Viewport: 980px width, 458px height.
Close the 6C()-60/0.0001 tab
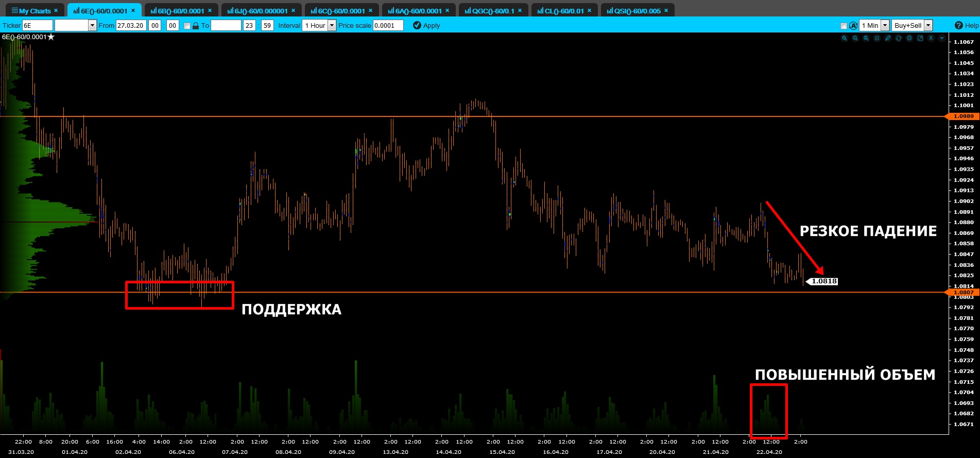371,11
